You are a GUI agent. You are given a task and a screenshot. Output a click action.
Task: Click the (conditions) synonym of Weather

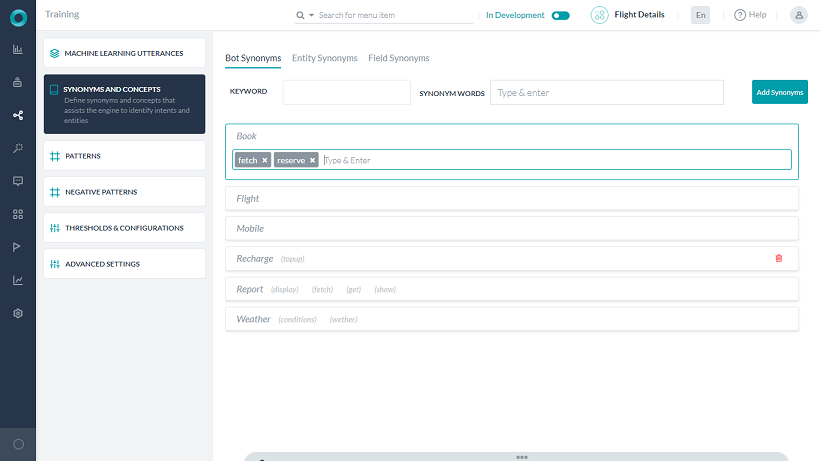pos(297,319)
